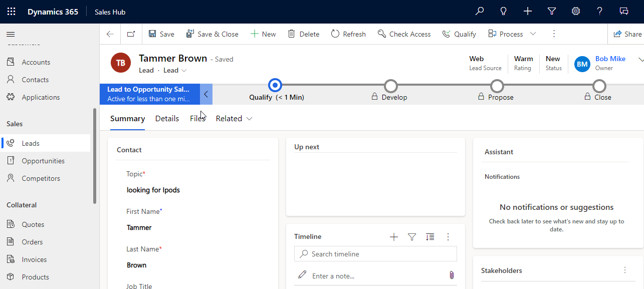644x289 pixels.
Task: Open the app launcher waffle icon
Action: 11,12
